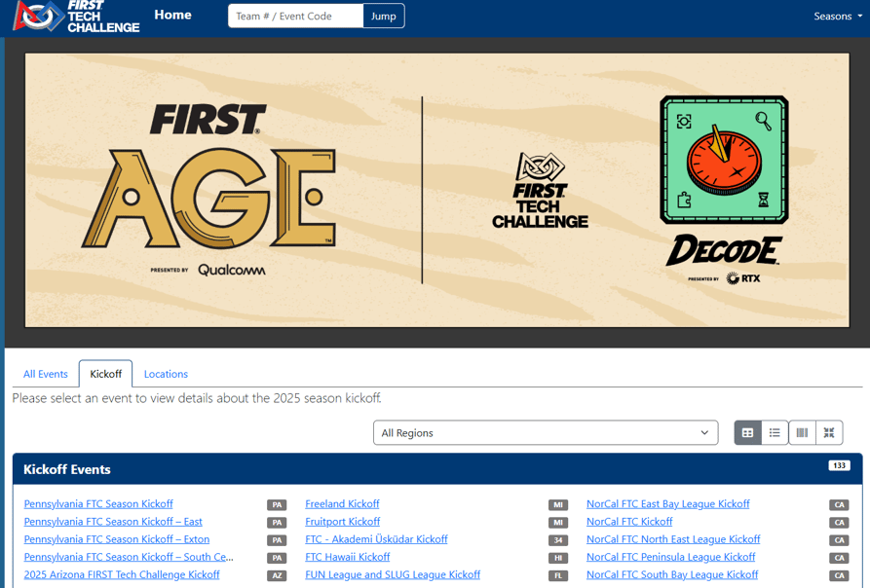Switch to grid view layout
This screenshot has width=870, height=588.
(x=747, y=433)
